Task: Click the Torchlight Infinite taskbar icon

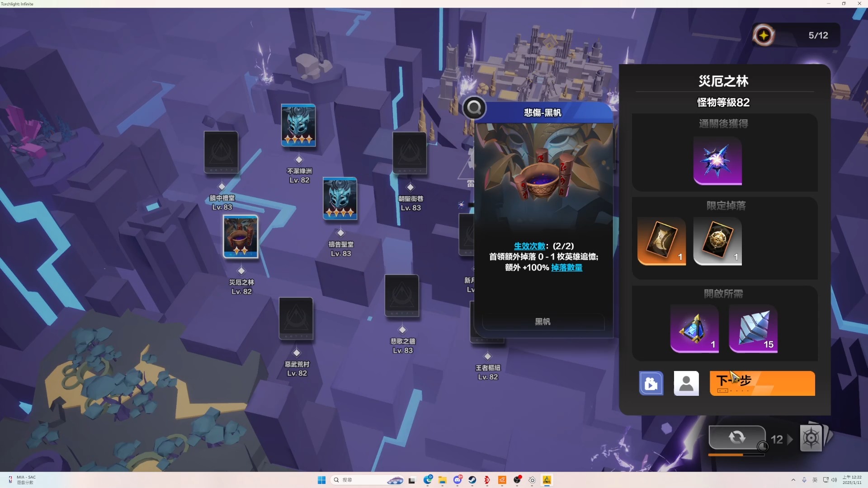Action: click(547, 480)
